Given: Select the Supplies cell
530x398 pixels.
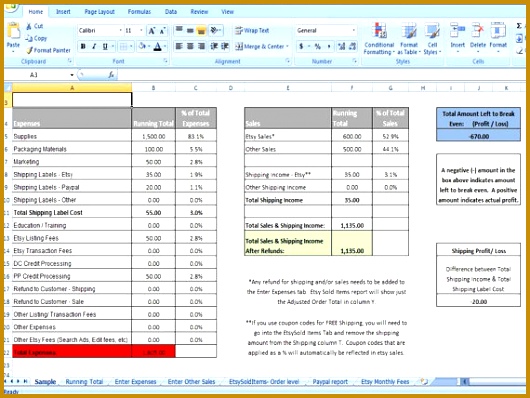Looking at the screenshot, I should [x=72, y=136].
